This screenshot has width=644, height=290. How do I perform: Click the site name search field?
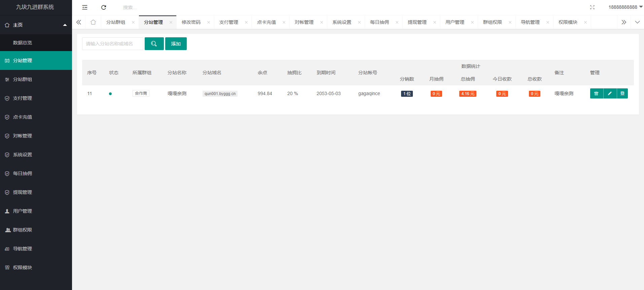(x=112, y=44)
